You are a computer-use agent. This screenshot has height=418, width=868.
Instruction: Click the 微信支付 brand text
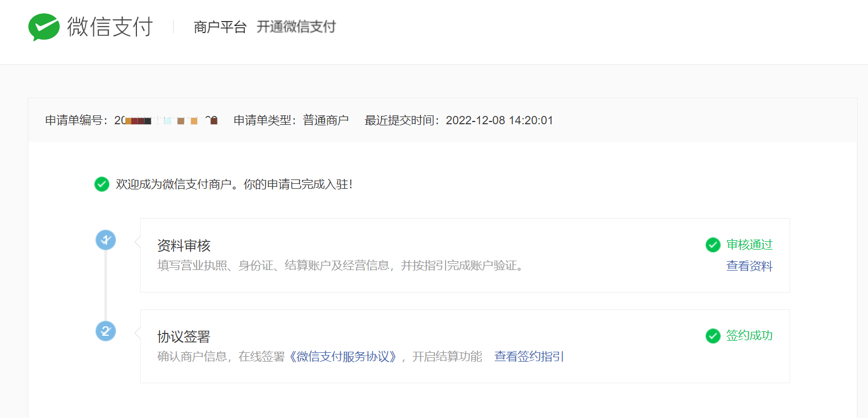[x=110, y=27]
